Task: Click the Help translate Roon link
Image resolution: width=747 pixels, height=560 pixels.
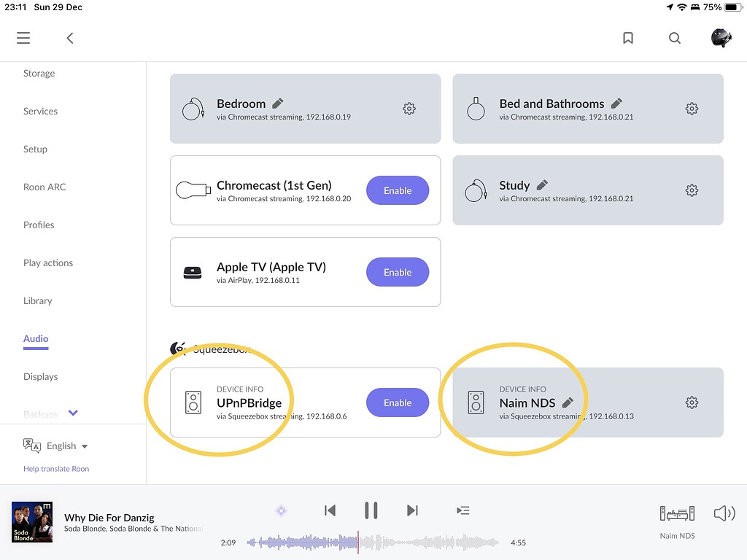Action: click(56, 468)
